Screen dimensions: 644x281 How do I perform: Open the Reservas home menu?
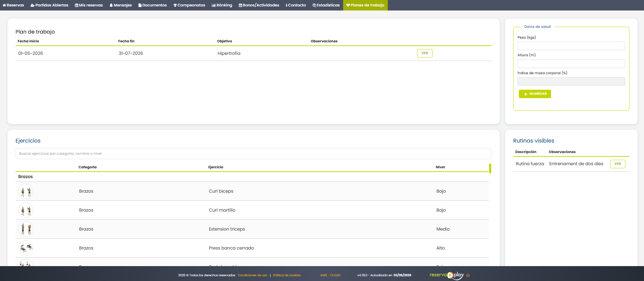tap(14, 5)
